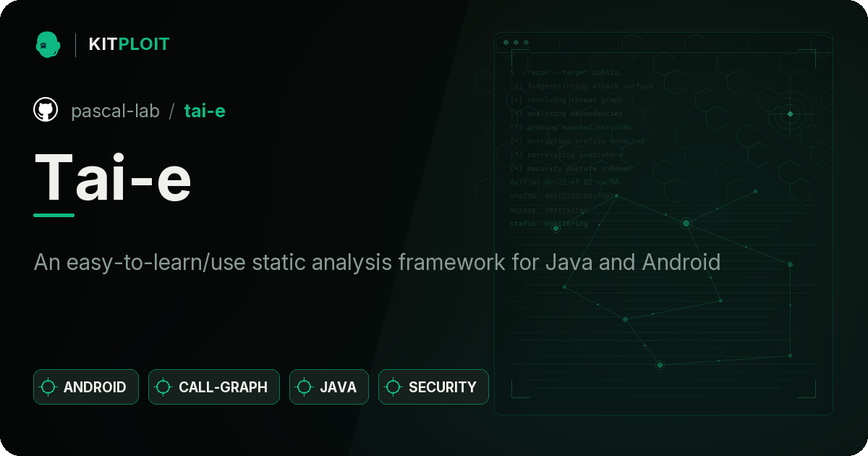
Task: Click the crosshair icon in ANDROID tag
Action: (48, 387)
